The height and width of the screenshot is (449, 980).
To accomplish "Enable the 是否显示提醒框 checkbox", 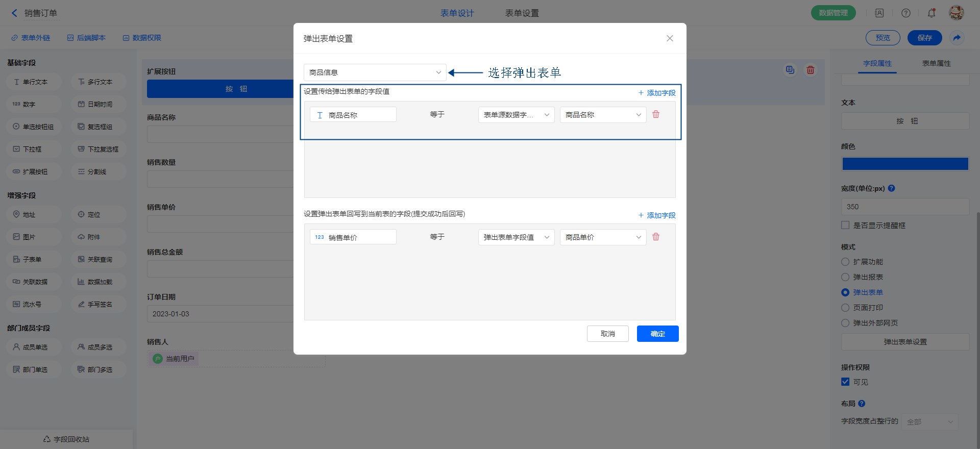I will 845,225.
